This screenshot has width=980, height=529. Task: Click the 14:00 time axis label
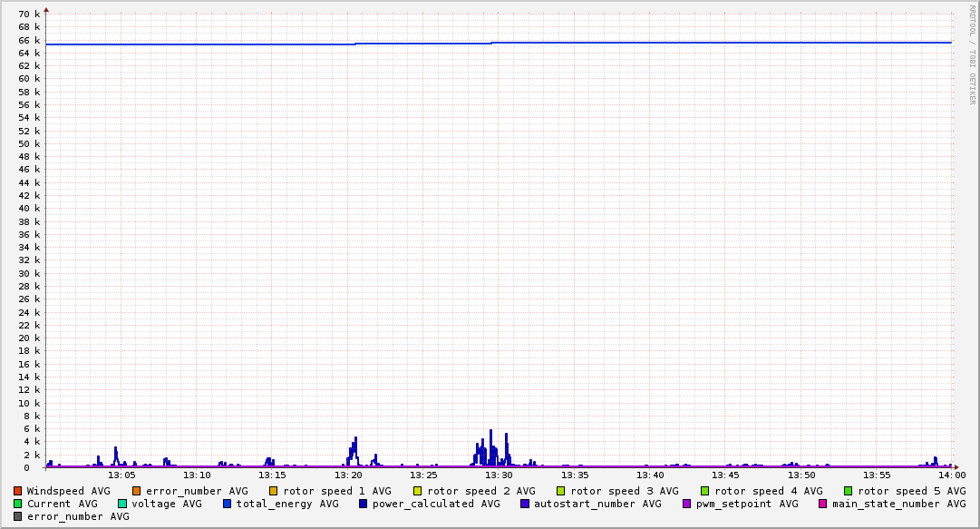(951, 475)
